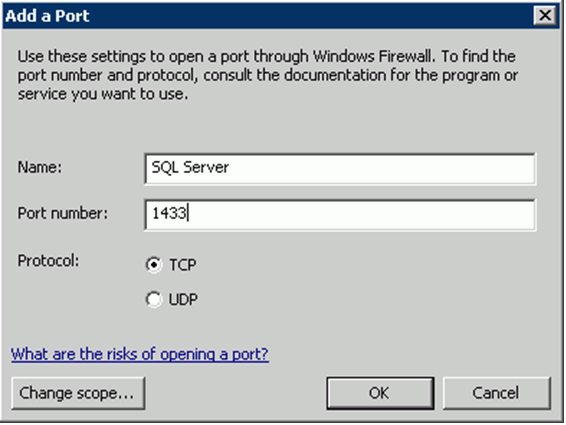Open the risks of opening a port link
566x425 pixels.
pos(140,354)
